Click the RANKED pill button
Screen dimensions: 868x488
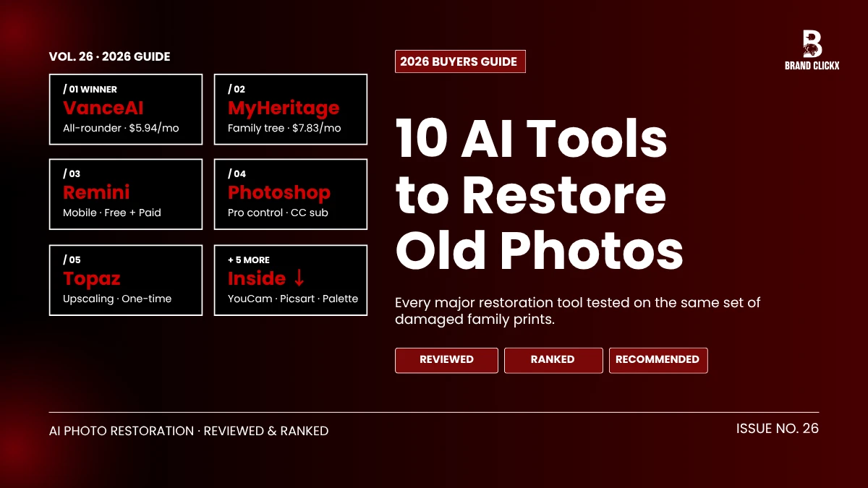tap(553, 360)
